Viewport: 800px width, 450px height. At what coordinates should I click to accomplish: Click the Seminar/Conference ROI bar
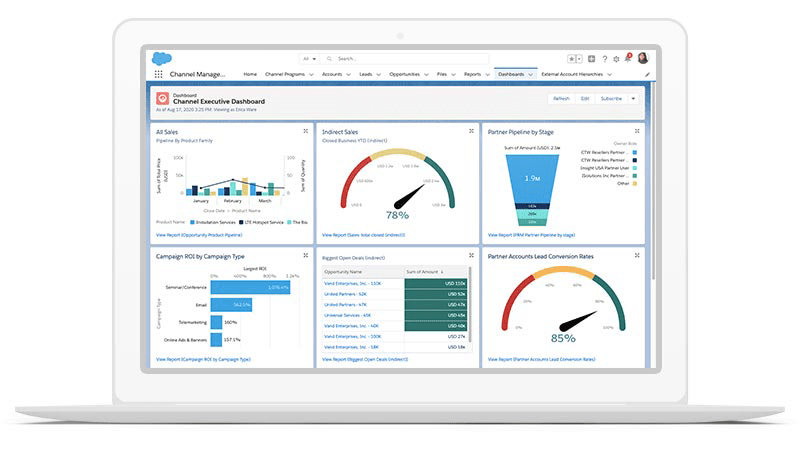[x=251, y=287]
